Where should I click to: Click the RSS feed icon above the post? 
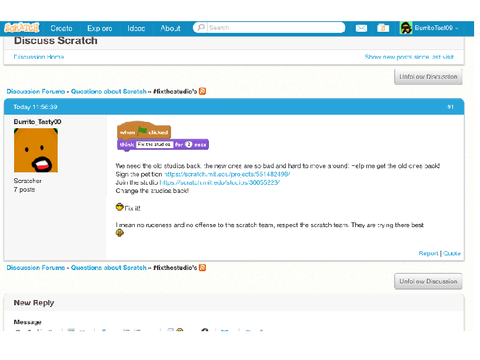(x=202, y=91)
